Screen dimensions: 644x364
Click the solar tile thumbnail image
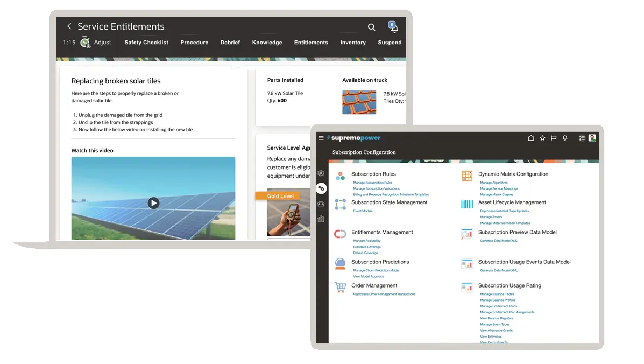tap(359, 102)
